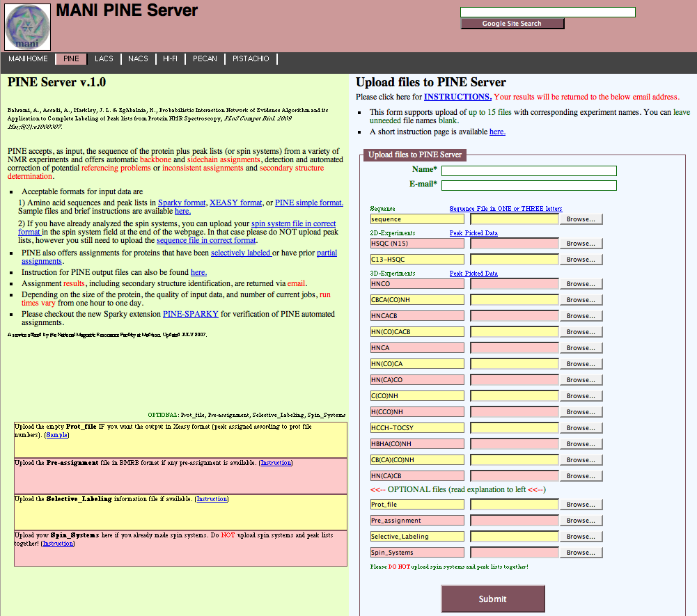This screenshot has height=616, width=697.
Task: Edit the HNCACB experiment name field
Action: pyautogui.click(x=417, y=316)
